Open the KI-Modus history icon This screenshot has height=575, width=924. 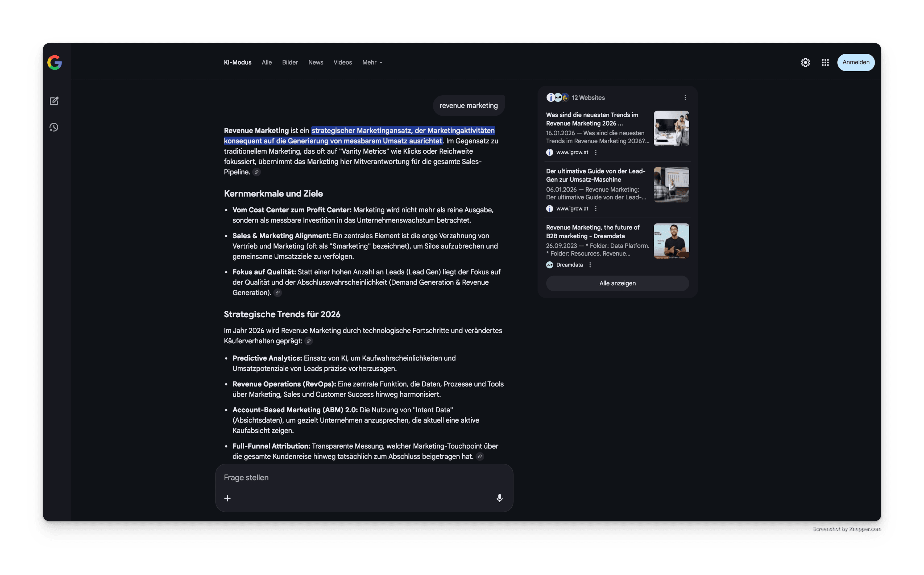54,128
